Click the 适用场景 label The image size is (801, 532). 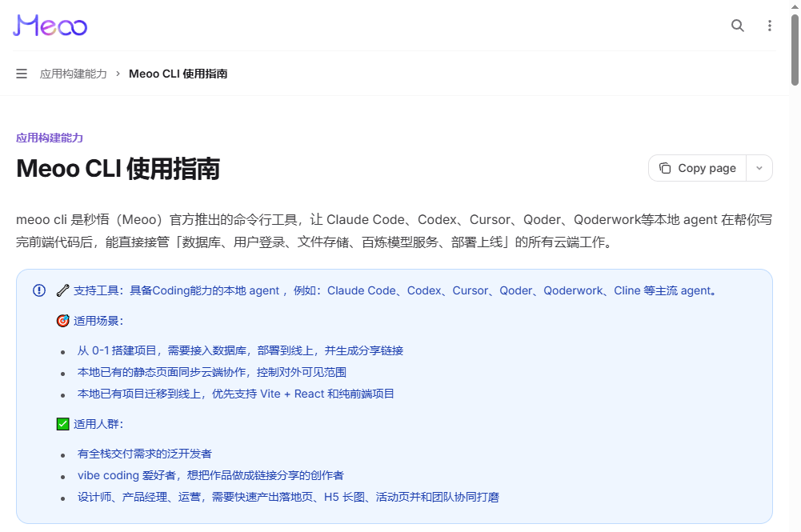98,321
